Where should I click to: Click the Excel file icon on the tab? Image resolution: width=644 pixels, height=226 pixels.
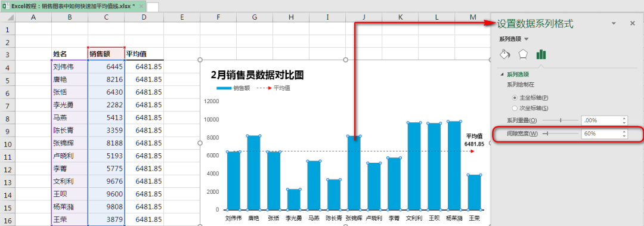(6, 6)
